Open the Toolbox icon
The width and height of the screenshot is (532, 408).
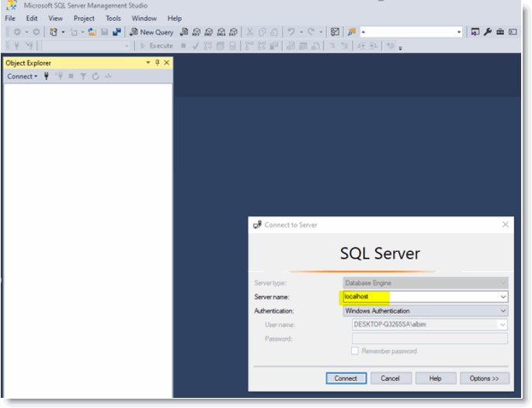point(500,32)
